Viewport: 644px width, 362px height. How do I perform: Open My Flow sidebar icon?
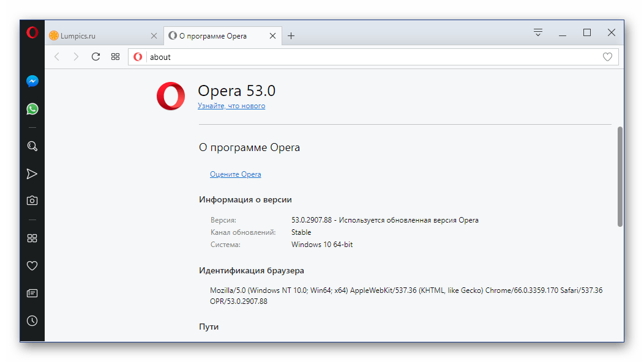(x=32, y=174)
